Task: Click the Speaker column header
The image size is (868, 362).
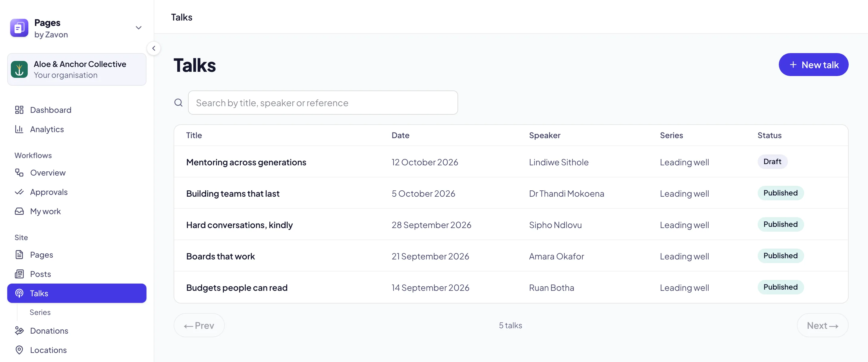Action: click(545, 135)
